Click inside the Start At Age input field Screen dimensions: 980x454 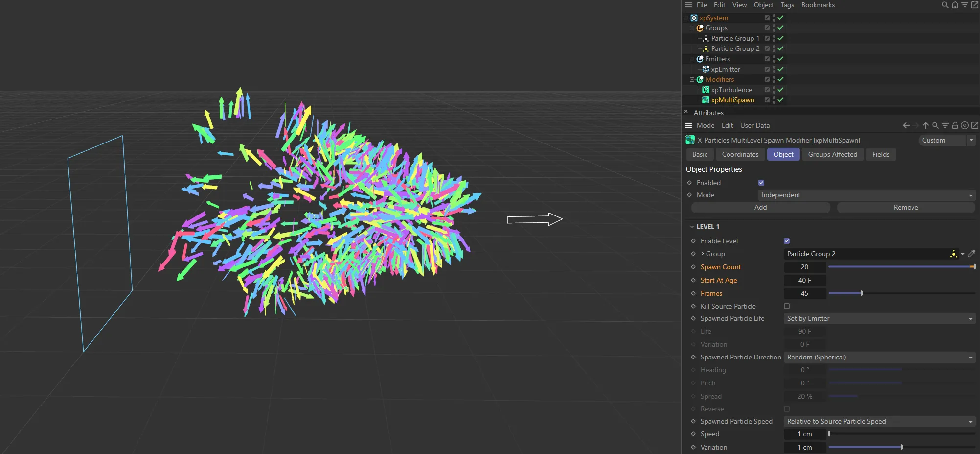pos(804,280)
